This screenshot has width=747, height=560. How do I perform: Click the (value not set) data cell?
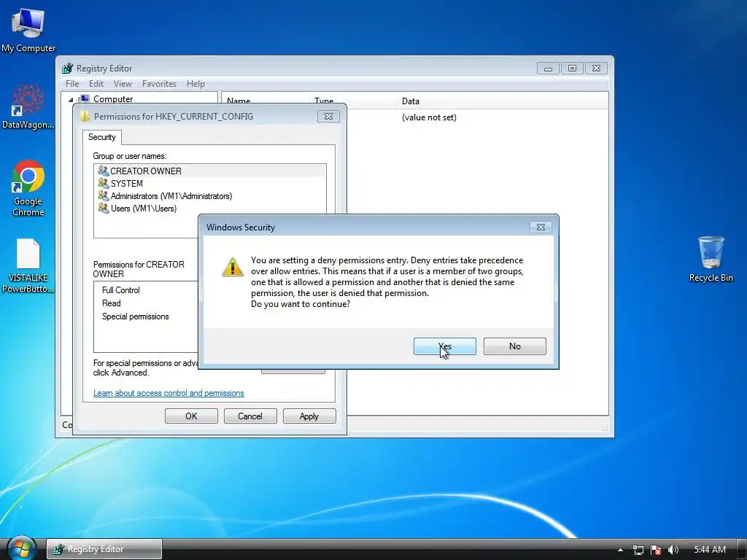click(x=429, y=117)
